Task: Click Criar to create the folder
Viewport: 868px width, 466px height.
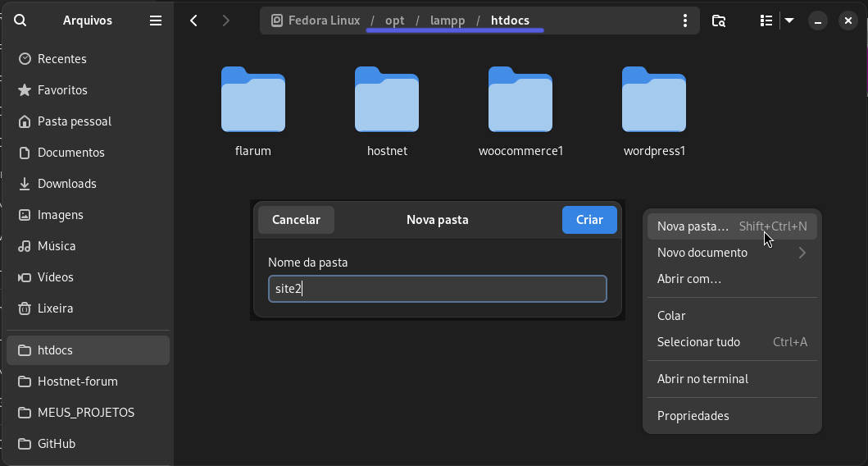Action: [589, 220]
